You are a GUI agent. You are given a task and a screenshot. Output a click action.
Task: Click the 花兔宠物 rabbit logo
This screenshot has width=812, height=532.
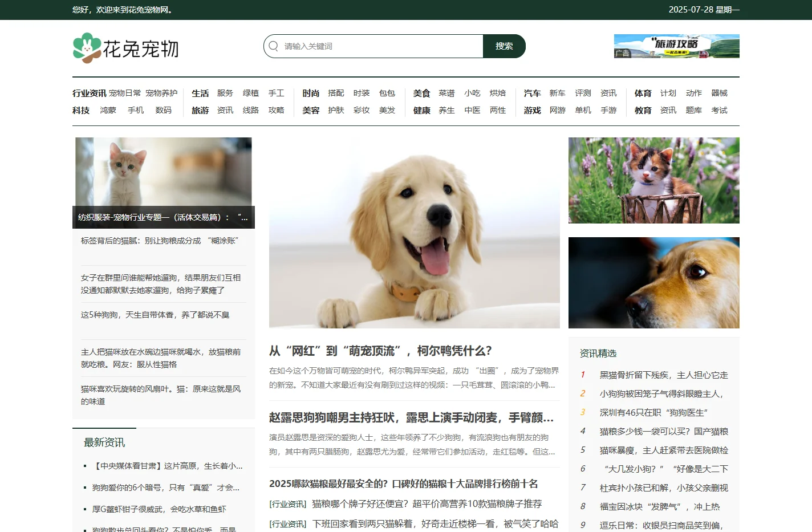125,48
